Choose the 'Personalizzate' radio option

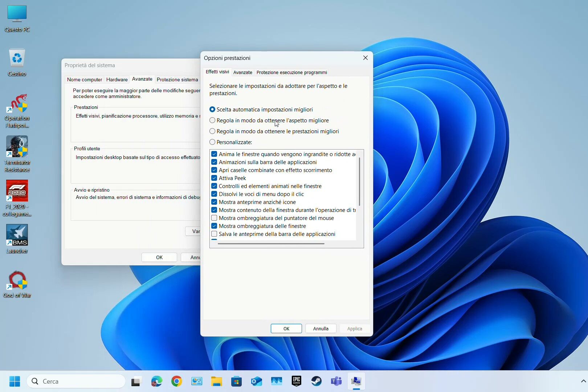[x=212, y=142]
